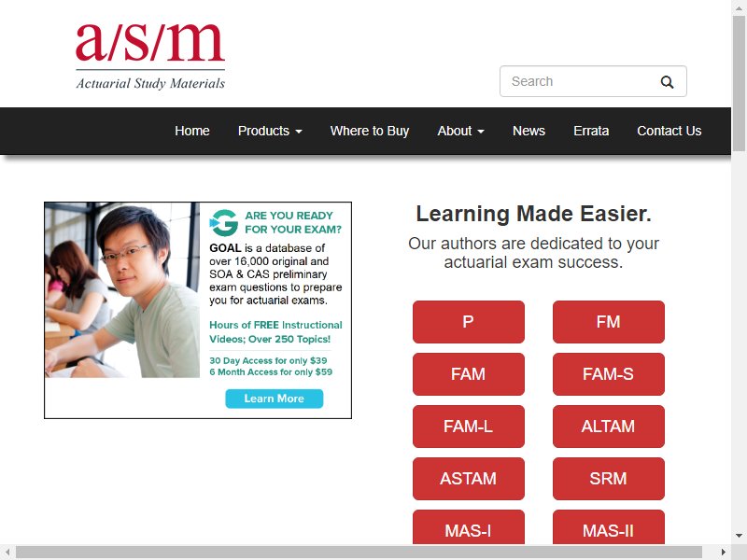The image size is (747, 560).
Task: Open the Home menu item
Action: (x=192, y=131)
